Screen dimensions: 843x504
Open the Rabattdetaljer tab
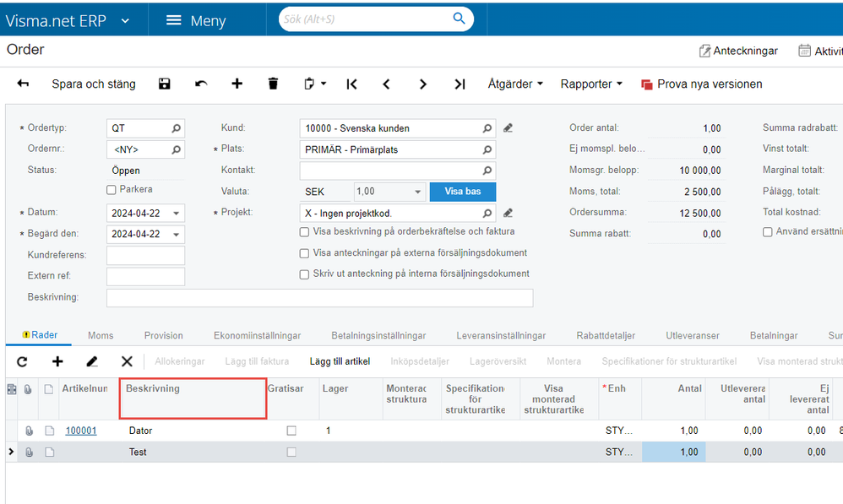[x=606, y=335]
